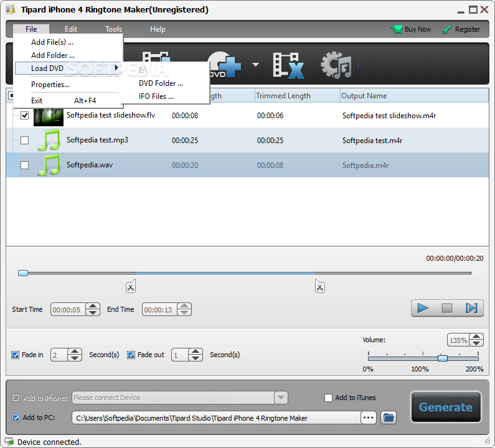Viewport: 495px width, 448px height.
Task: Choose Add Folder from File menu
Action: pyautogui.click(x=68, y=55)
